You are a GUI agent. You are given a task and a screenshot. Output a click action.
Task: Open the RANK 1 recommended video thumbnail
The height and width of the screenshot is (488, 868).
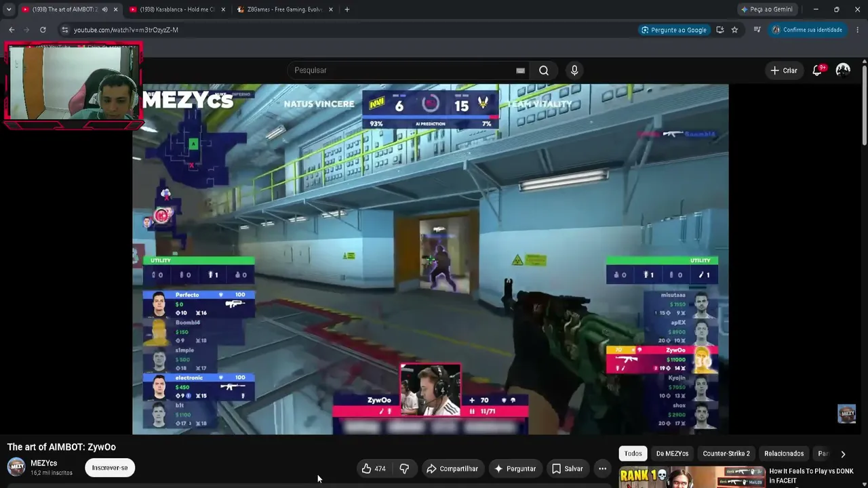(x=690, y=477)
